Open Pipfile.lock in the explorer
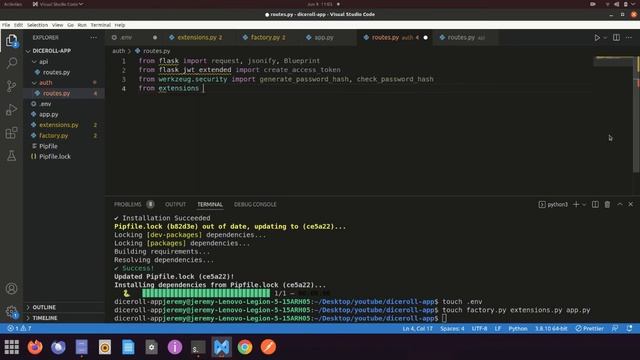This screenshot has height=360, width=640. [55, 157]
